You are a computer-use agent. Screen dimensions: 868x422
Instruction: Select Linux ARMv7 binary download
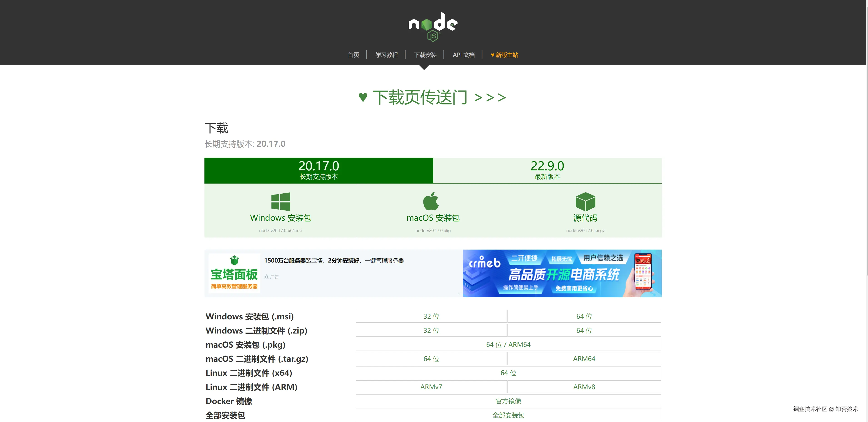(x=431, y=387)
